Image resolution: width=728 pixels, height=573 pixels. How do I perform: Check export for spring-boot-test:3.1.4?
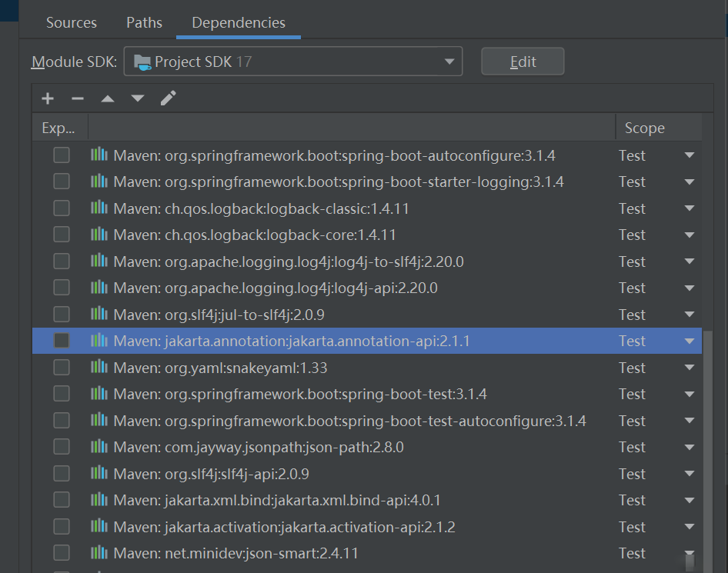[x=62, y=394]
